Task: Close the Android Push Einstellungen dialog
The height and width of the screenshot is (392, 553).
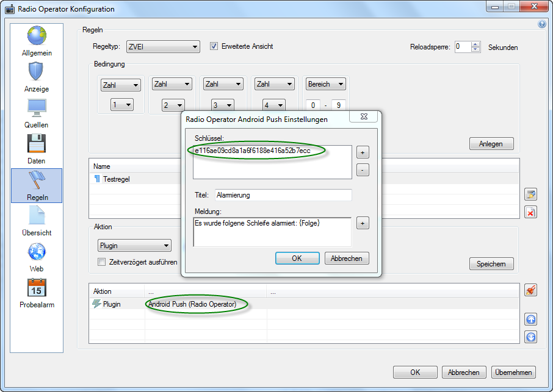Action: (x=364, y=116)
